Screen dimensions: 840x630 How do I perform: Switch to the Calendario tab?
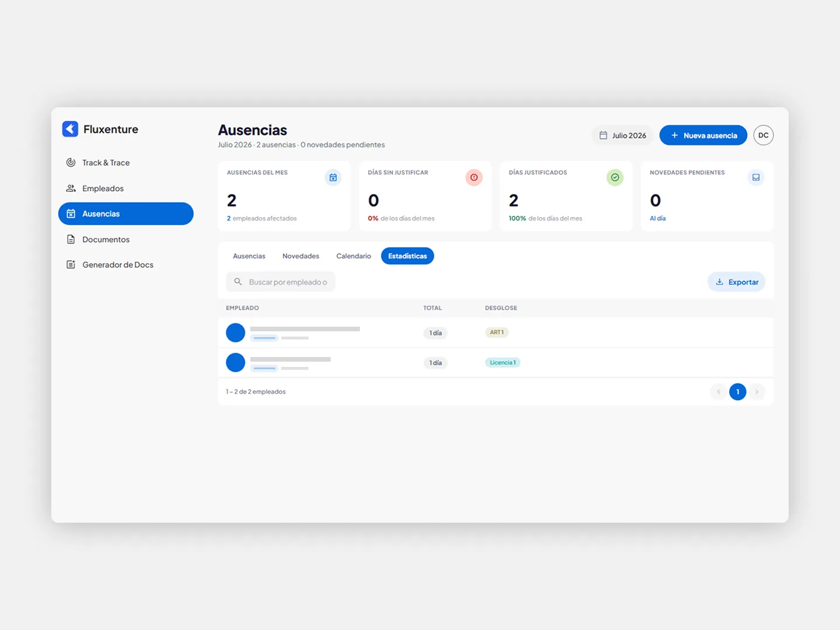point(353,256)
